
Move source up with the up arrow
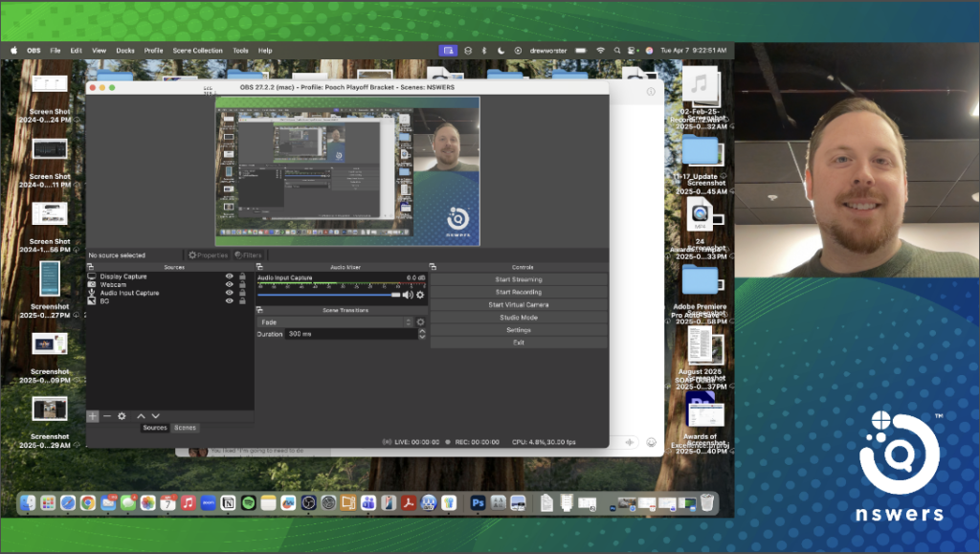click(141, 416)
